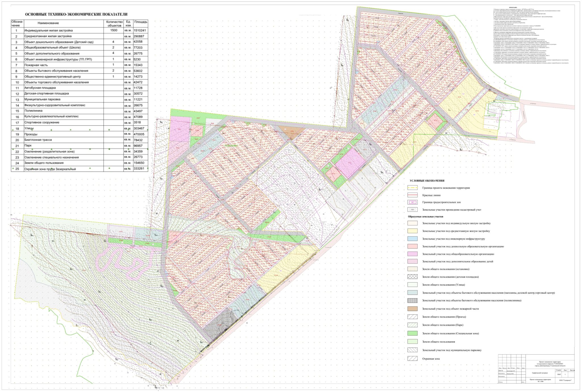This screenshot has height=392, width=582.
Task: Click the 'УСЛОВНЫЕ ОБОЗНАЧЕНИЯ' legend heading
Action: (x=427, y=181)
